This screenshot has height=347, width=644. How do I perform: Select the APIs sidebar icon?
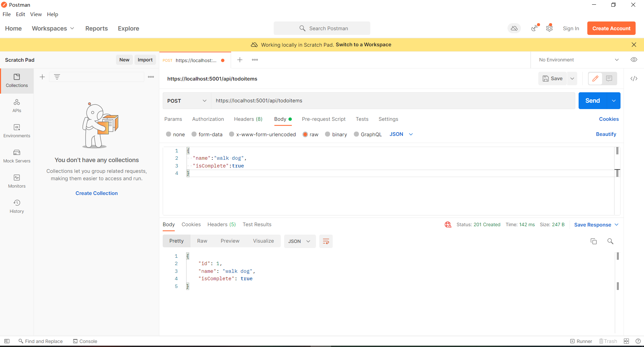pyautogui.click(x=16, y=106)
